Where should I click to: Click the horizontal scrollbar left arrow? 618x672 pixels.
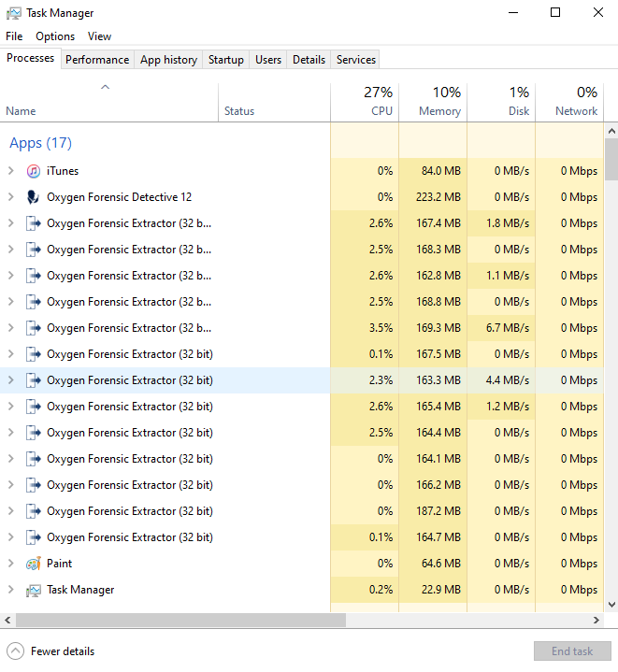click(7, 621)
